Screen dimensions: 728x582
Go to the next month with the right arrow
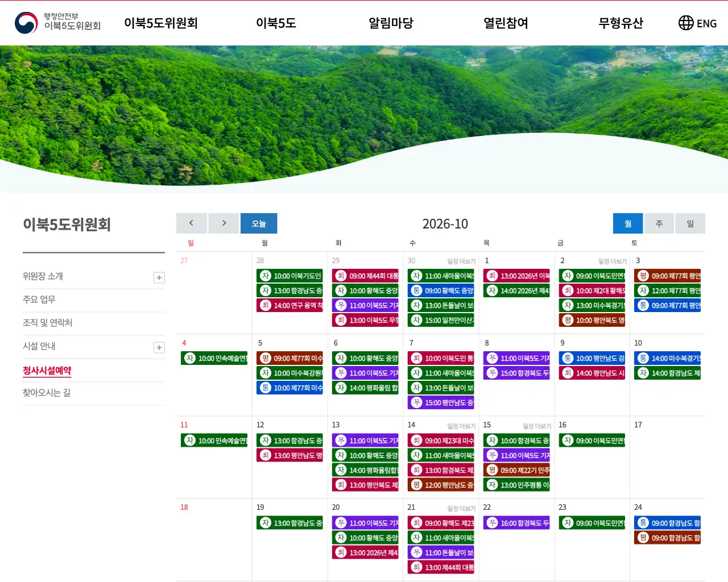[x=224, y=223]
